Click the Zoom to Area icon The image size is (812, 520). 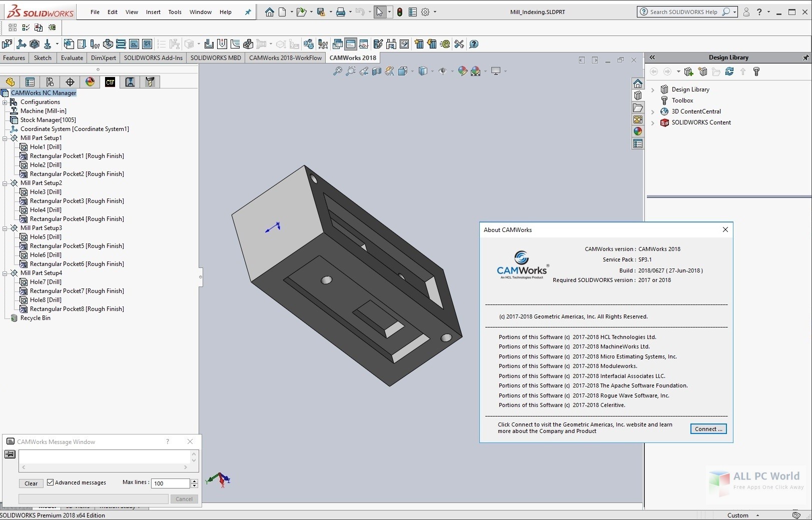coord(351,71)
